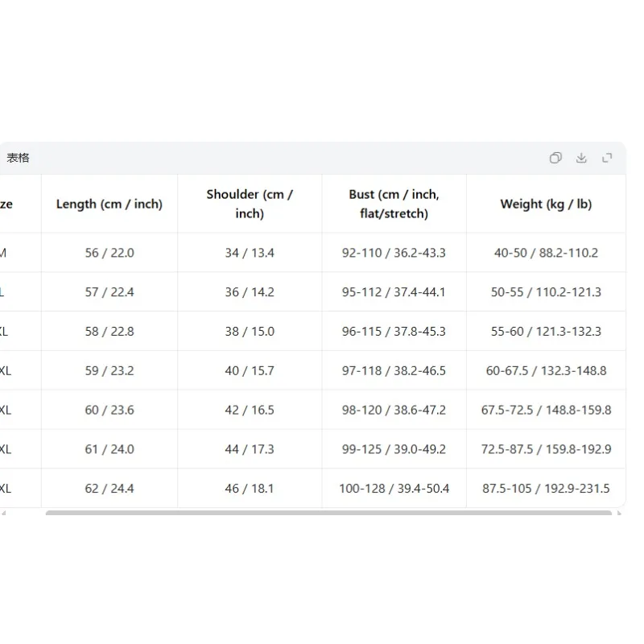Click the '50-55 / 110.2-121.3' weight cell
644x644 pixels.
(547, 292)
